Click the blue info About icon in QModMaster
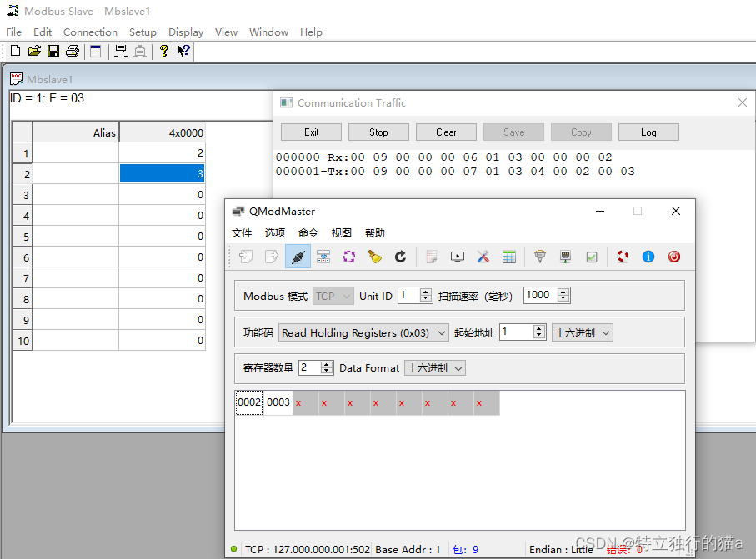 648,257
